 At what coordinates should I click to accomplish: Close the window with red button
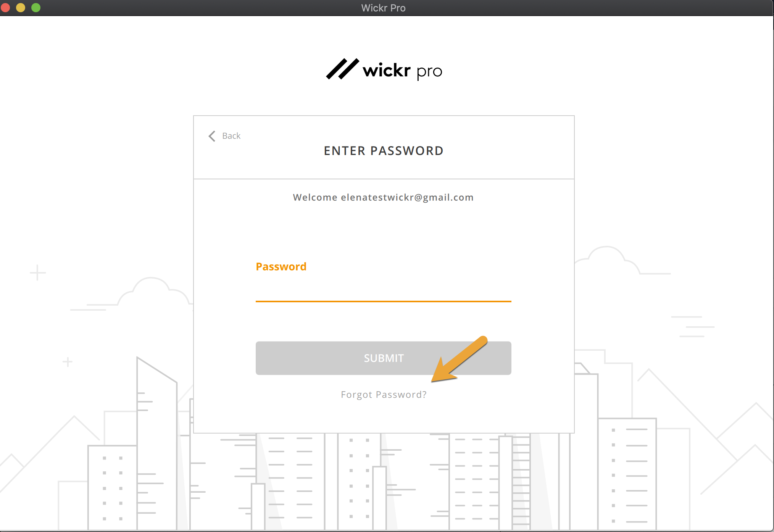[x=5, y=8]
